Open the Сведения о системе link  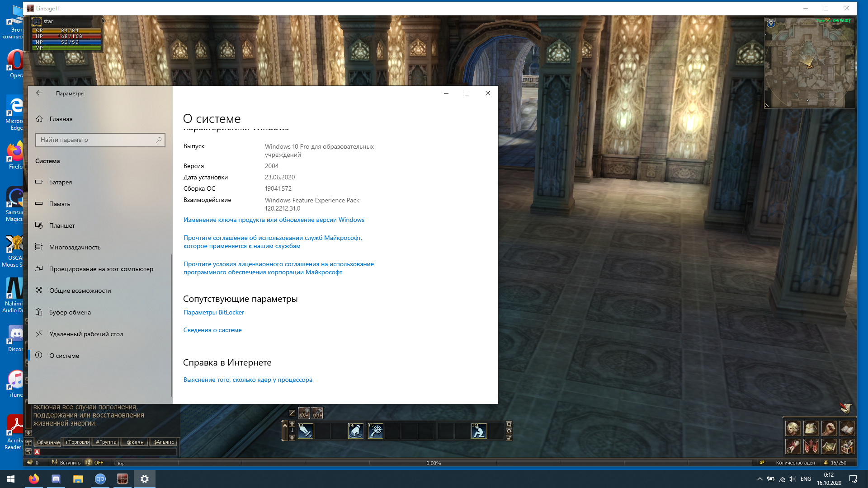212,330
